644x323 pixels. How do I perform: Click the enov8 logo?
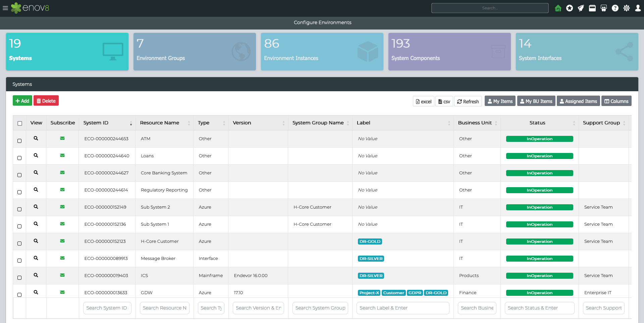tap(30, 8)
